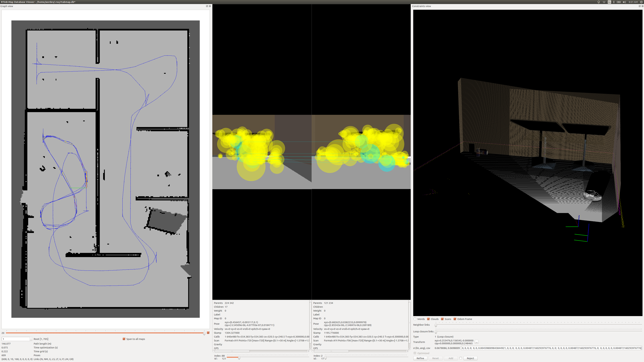644x362 pixels.
Task: Open the Transform edit '...' button
Action: point(476,342)
